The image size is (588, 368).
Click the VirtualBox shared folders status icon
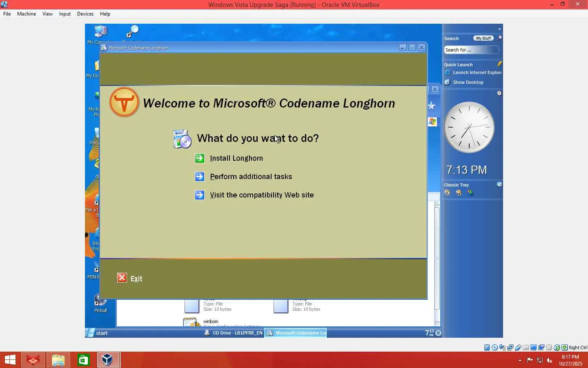click(x=526, y=348)
